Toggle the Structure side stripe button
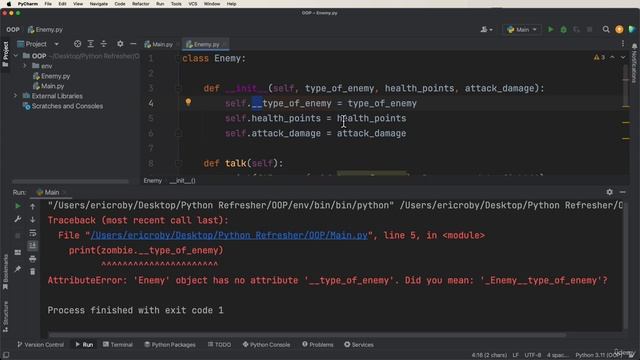This screenshot has height=360, width=640. (x=5, y=316)
